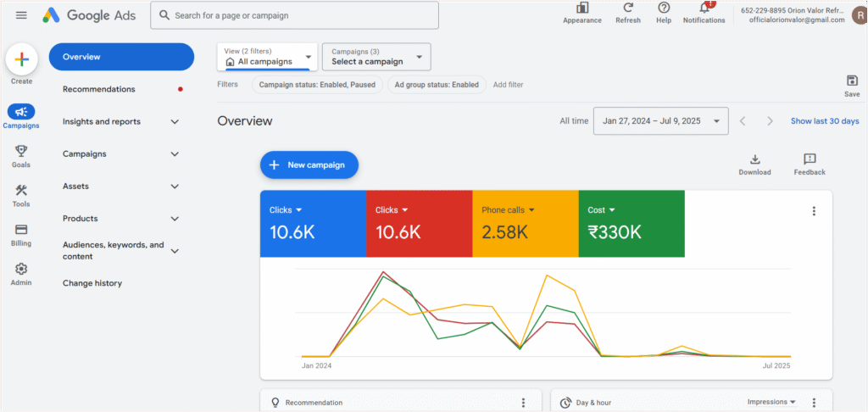Viewport: 868px width, 412px height.
Task: Open Change history page
Action: point(92,283)
